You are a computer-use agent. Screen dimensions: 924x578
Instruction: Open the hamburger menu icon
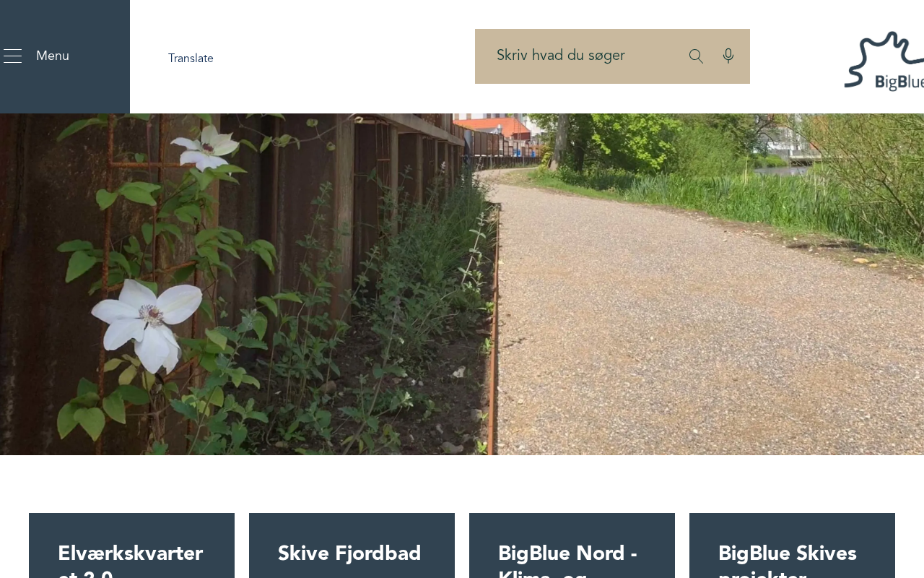click(x=12, y=56)
